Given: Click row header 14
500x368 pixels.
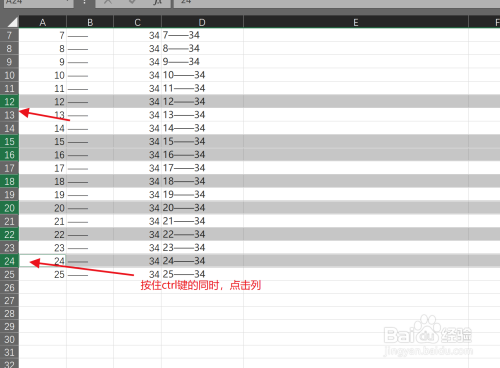Looking at the screenshot, I should [x=9, y=128].
